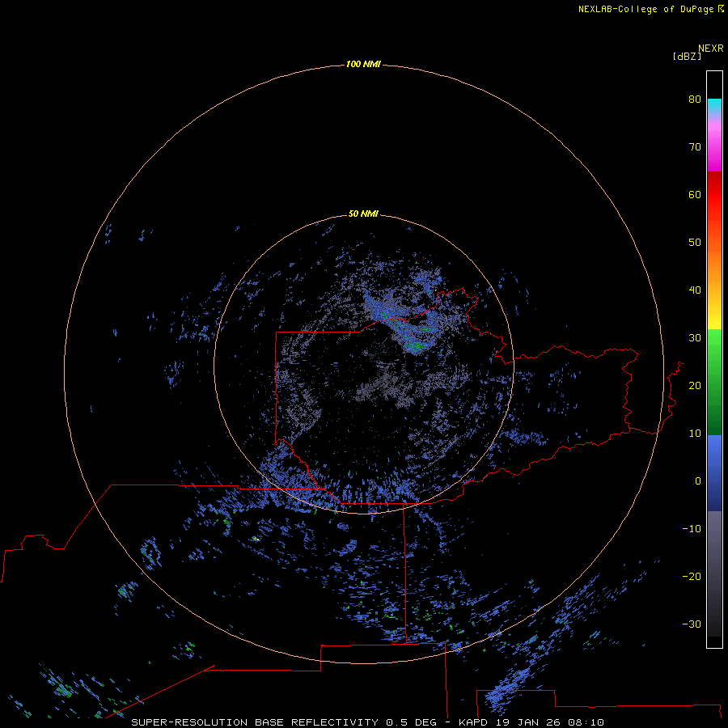Click the 20 dBZ scale value
The height and width of the screenshot is (728, 728).
pyautogui.click(x=695, y=385)
